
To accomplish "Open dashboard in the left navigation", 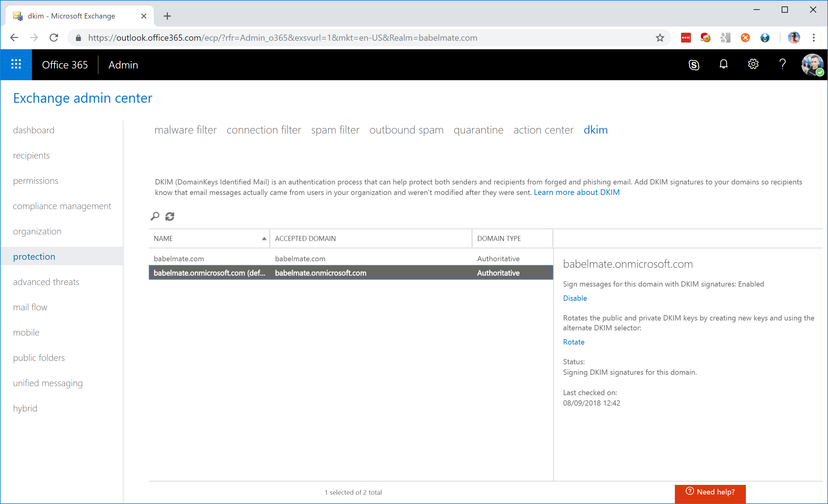I will click(x=34, y=130).
